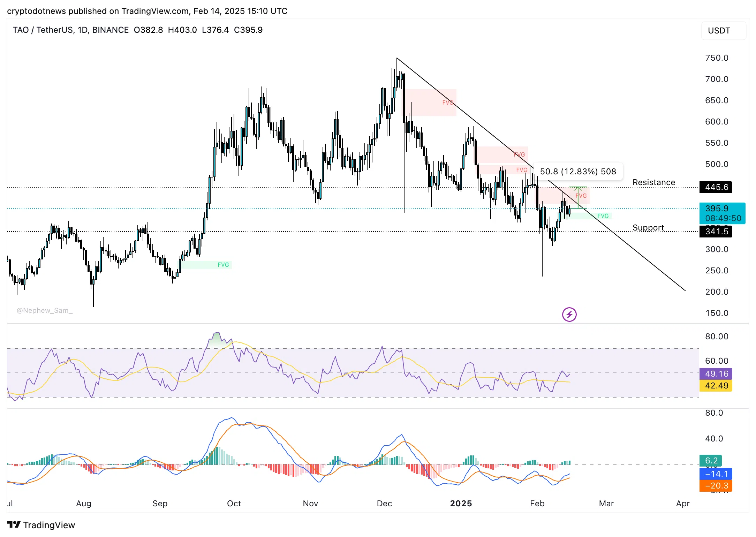
Task: Click the 50.8 (12.83%) 508 measurement tooltip
Action: tap(578, 172)
